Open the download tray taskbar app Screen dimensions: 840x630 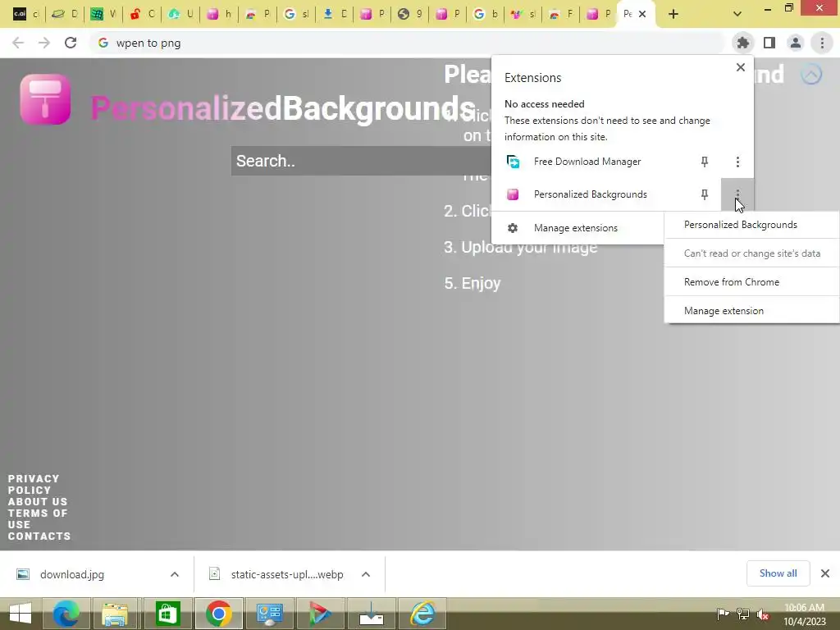click(x=372, y=614)
